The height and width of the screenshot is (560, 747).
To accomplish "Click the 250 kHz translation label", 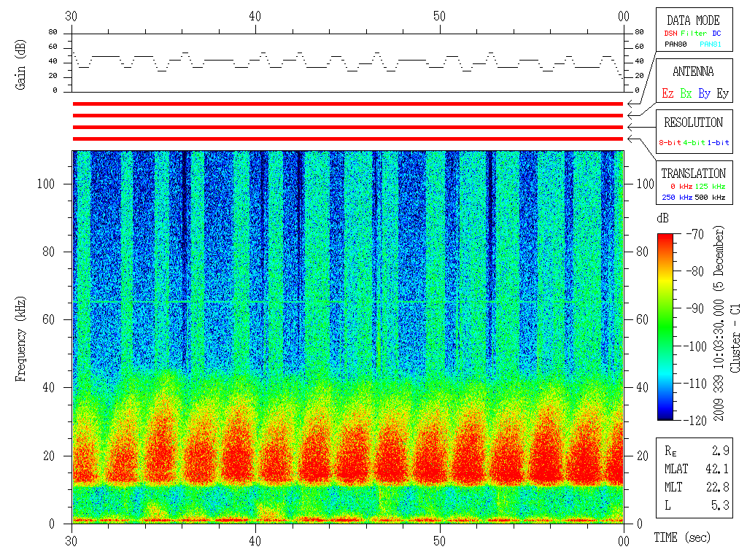I will (676, 197).
